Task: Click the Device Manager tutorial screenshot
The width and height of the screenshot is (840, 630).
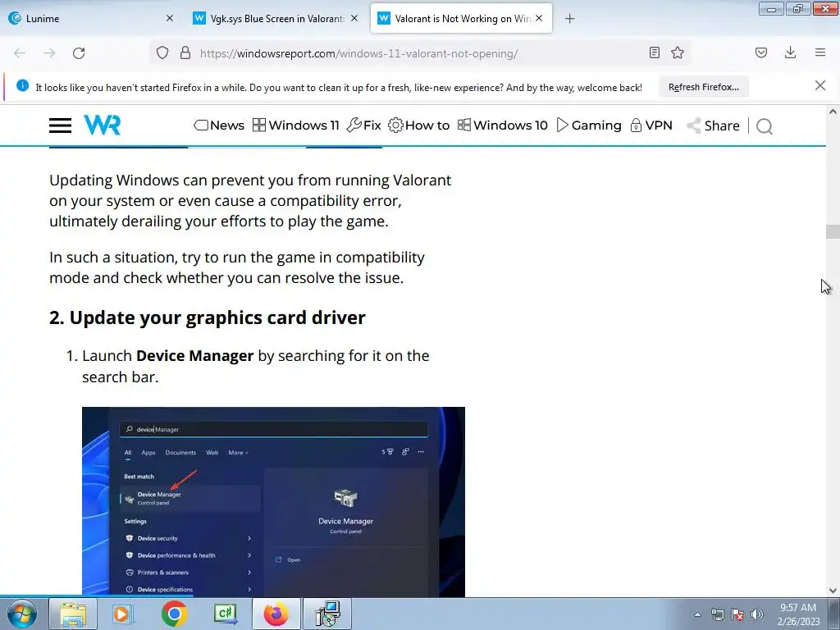Action: coord(273,502)
